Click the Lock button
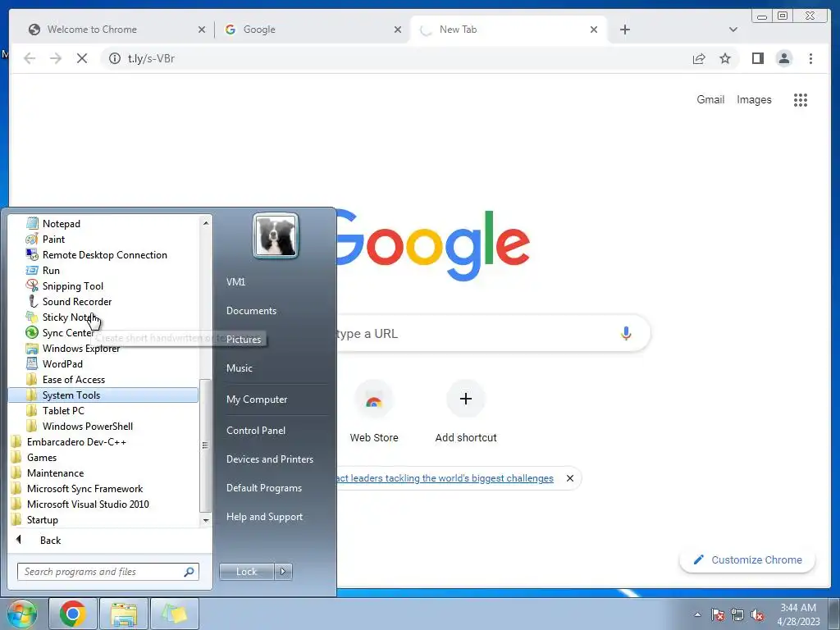Screen dimensions: 840x630 tap(246, 572)
